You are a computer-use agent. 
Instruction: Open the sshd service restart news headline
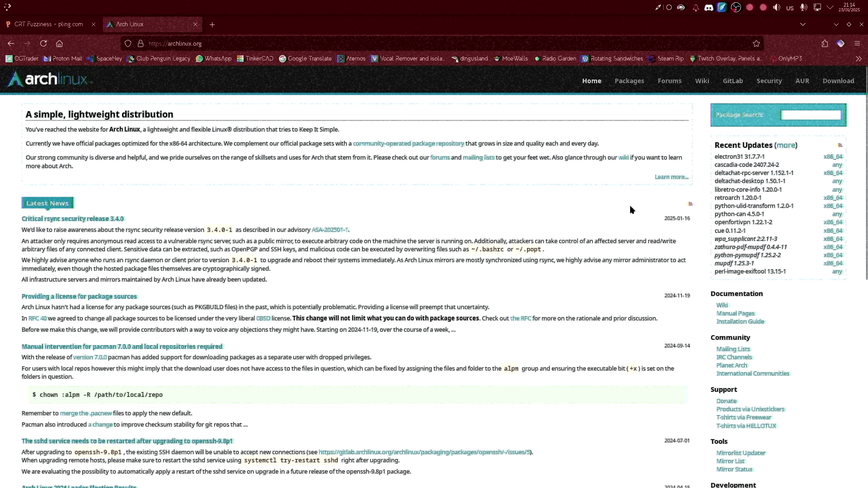point(127,441)
